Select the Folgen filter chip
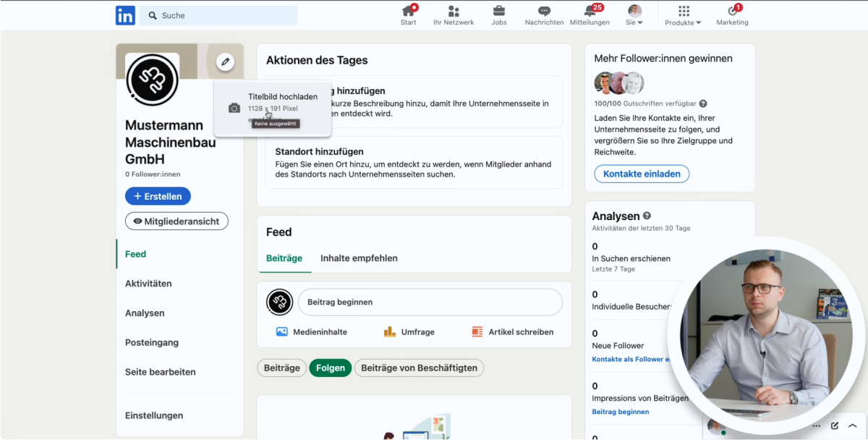This screenshot has width=868, height=440. coord(331,368)
